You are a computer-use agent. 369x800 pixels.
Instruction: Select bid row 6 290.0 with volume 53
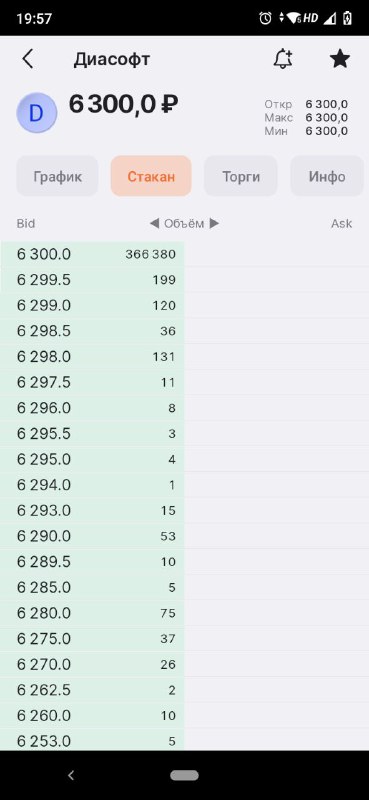point(184,536)
